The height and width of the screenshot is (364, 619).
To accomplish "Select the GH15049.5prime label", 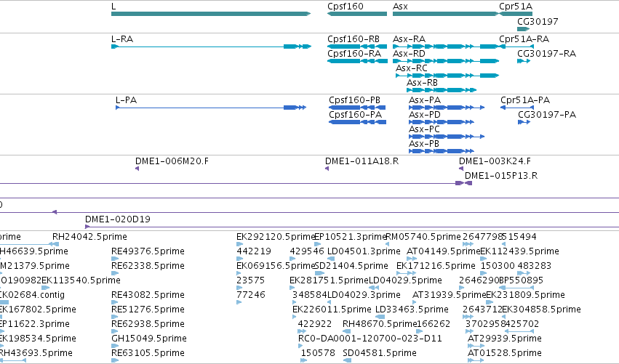I will (x=149, y=339).
